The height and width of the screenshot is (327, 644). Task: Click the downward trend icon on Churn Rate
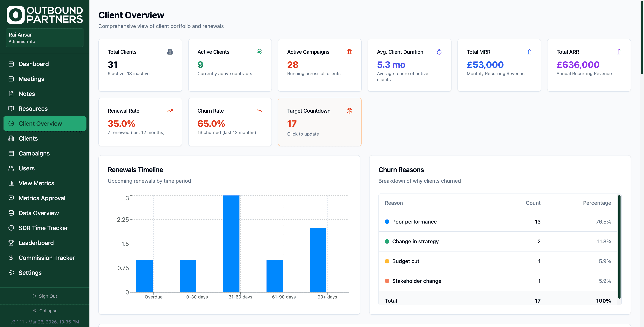coord(260,111)
